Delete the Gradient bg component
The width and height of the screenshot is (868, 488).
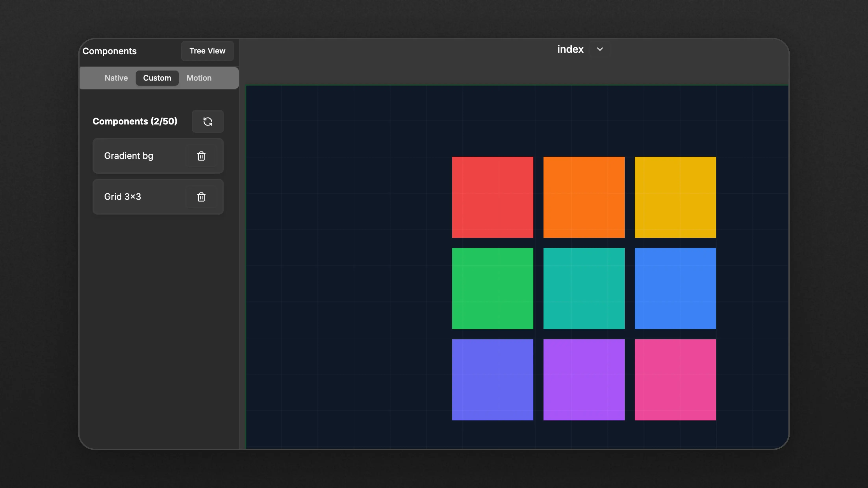pyautogui.click(x=201, y=156)
